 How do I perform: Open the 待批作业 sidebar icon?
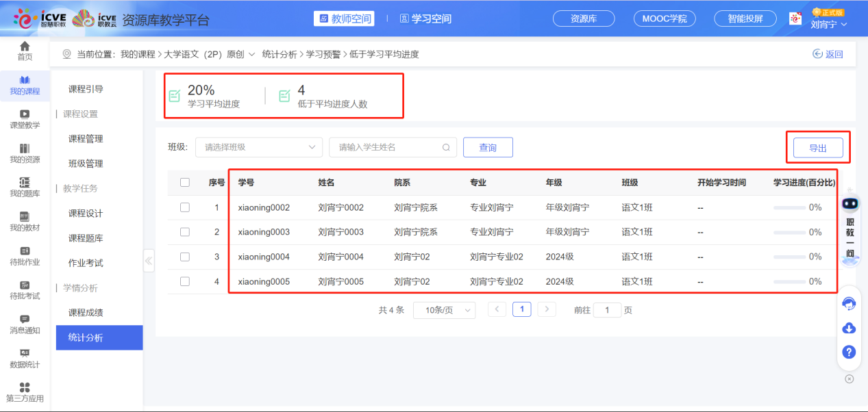click(25, 256)
